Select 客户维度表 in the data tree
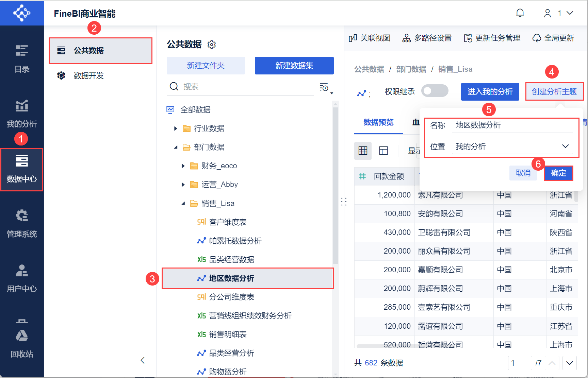The width and height of the screenshot is (588, 378). click(227, 222)
